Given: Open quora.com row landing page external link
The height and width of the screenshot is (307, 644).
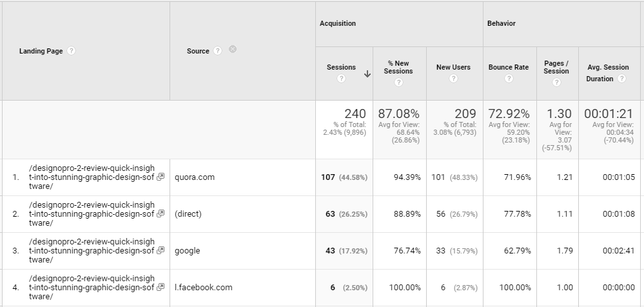Looking at the screenshot, I should point(161,177).
